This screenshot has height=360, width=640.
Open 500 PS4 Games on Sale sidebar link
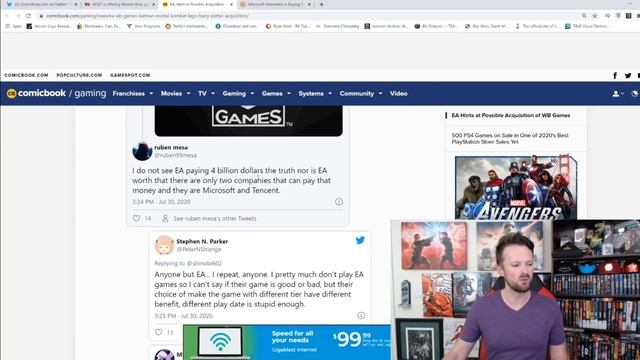[510, 138]
